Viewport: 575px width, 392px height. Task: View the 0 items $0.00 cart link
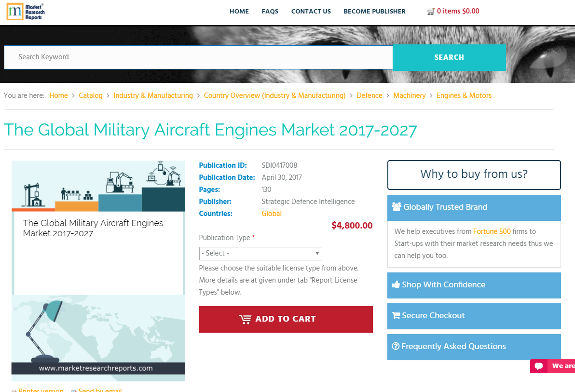[x=458, y=12]
